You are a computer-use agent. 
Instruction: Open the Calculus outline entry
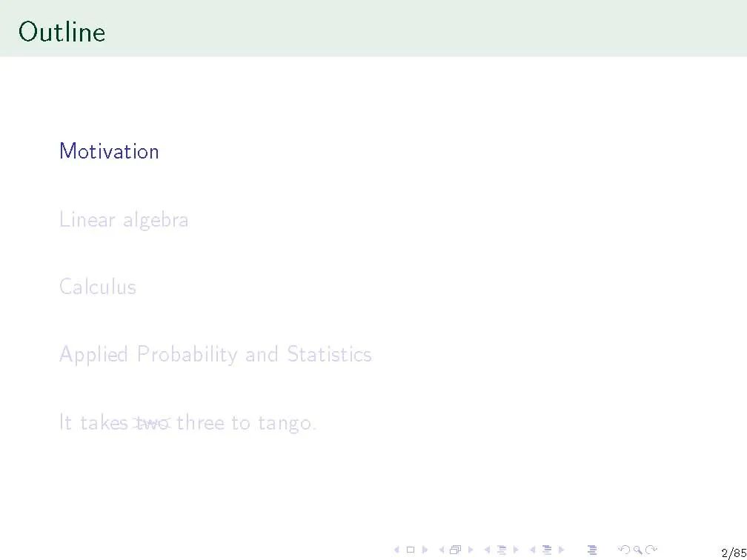coord(98,287)
